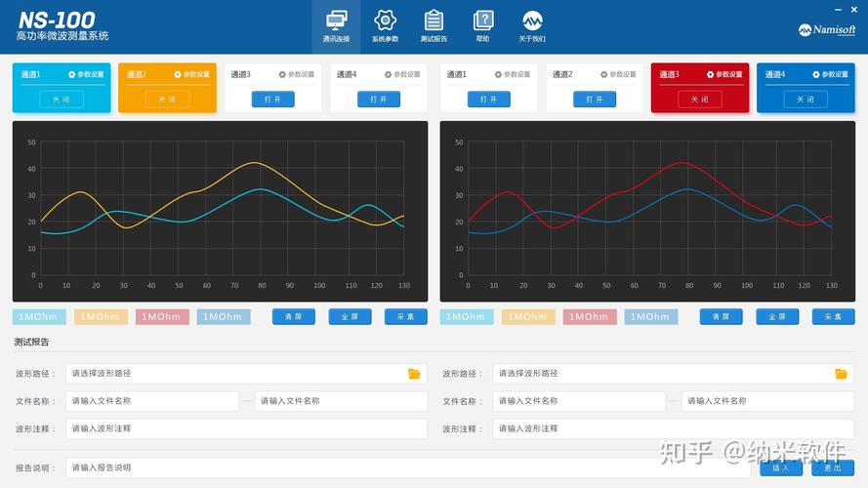Click the 插入 insert button
Screen dimensions: 868x488
click(781, 468)
